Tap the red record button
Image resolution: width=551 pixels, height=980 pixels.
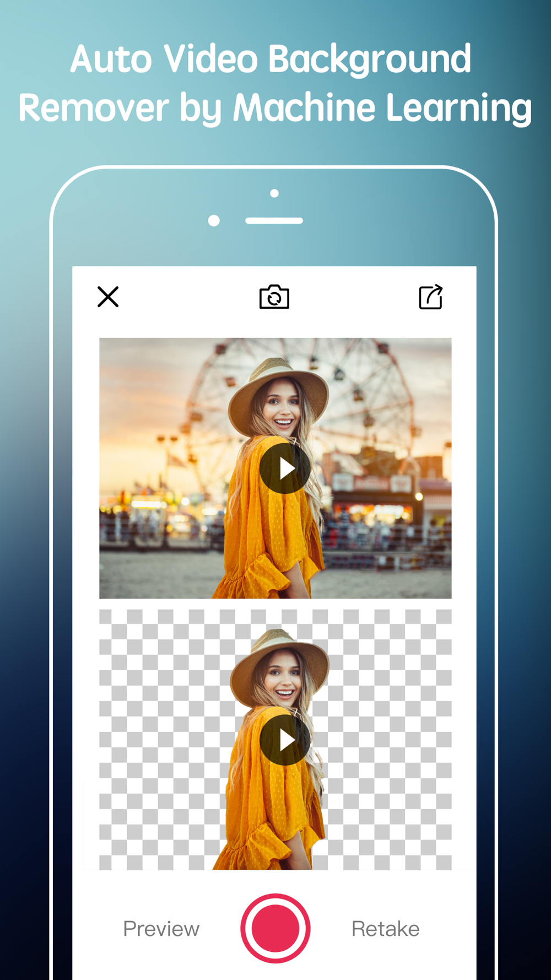tap(275, 928)
